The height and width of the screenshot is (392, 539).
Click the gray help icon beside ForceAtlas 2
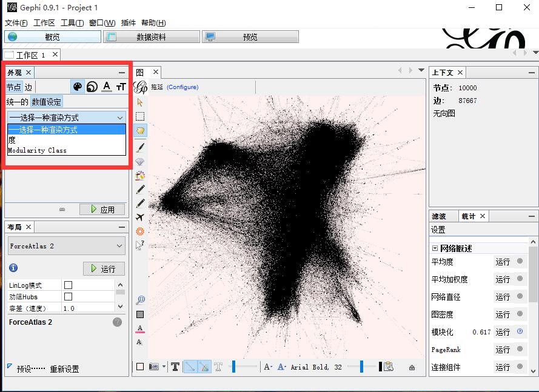(117, 322)
